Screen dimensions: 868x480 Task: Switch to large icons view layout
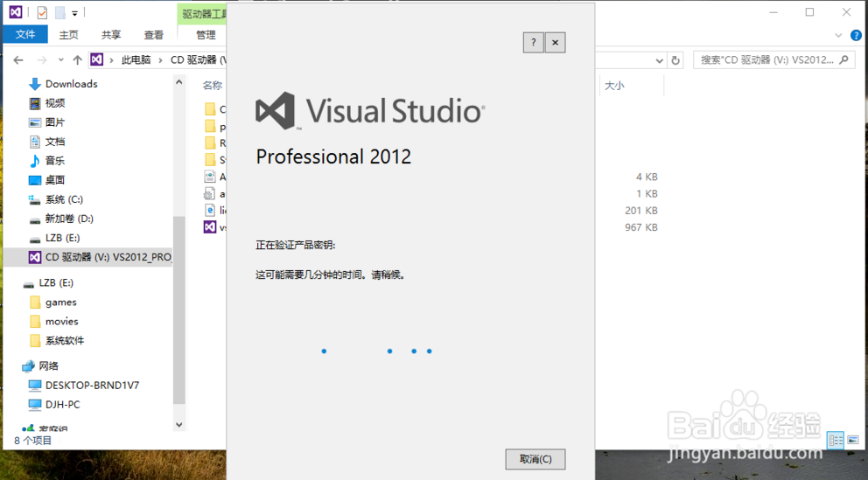pos(852,440)
